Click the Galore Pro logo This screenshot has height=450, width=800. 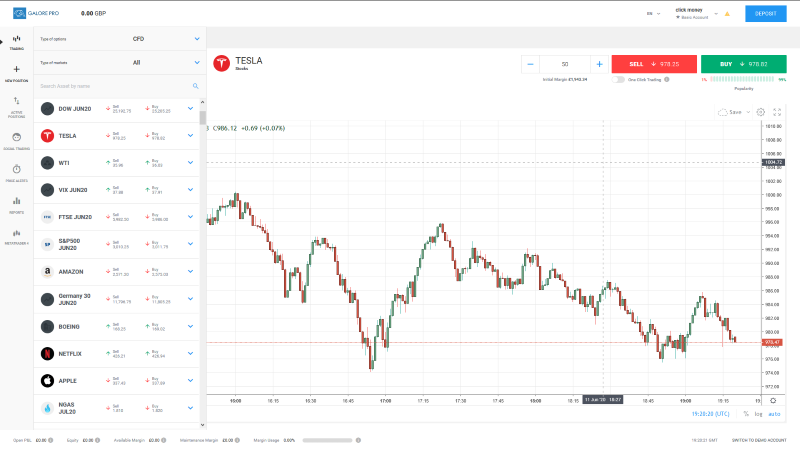[x=36, y=13]
